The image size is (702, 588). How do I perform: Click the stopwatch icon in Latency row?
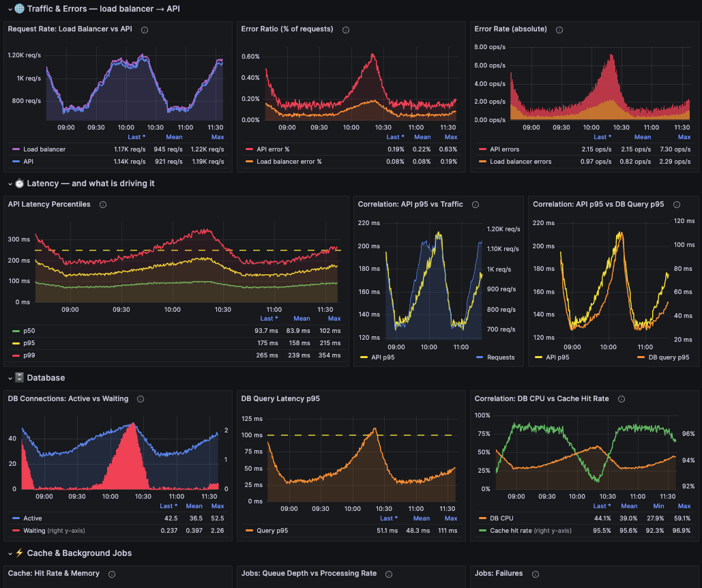coord(19,183)
